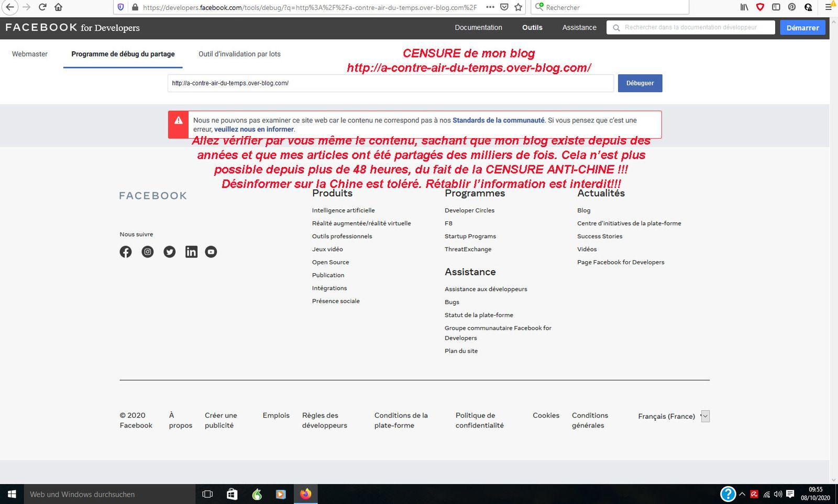Switch to Firefox in the taskbar
Image resolution: width=838 pixels, height=504 pixels.
point(306,494)
